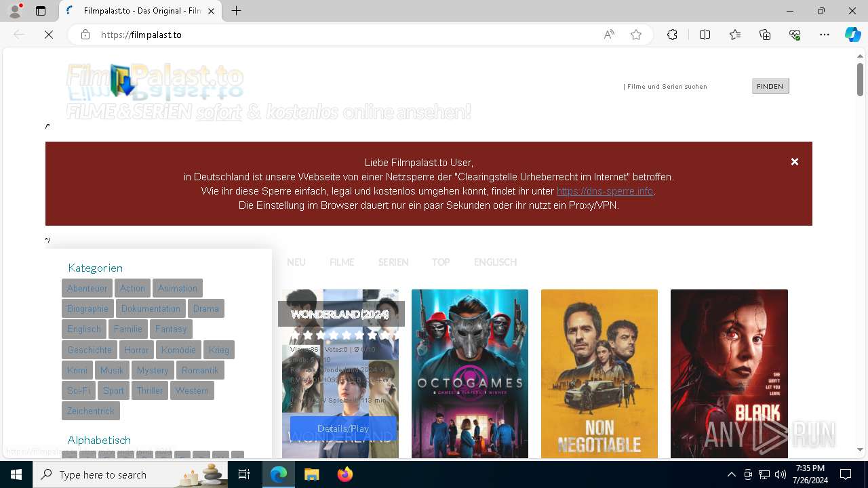Open a new tab with plus icon
868x488 pixels.
(x=236, y=11)
